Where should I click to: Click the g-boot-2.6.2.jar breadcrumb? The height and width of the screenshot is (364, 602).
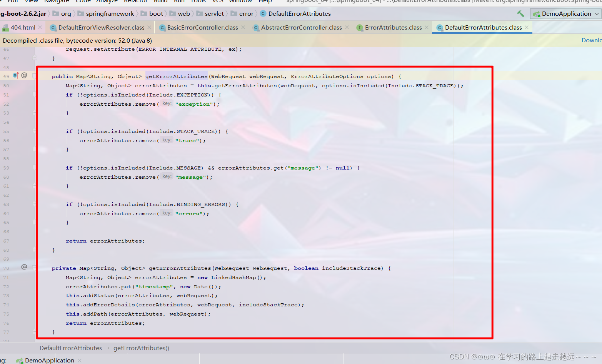coord(23,14)
